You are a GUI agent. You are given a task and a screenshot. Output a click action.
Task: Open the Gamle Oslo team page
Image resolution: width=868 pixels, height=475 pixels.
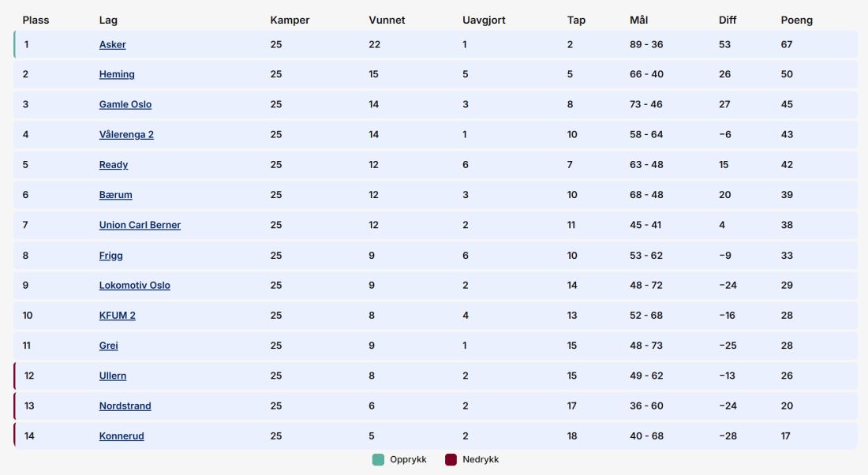pos(125,104)
